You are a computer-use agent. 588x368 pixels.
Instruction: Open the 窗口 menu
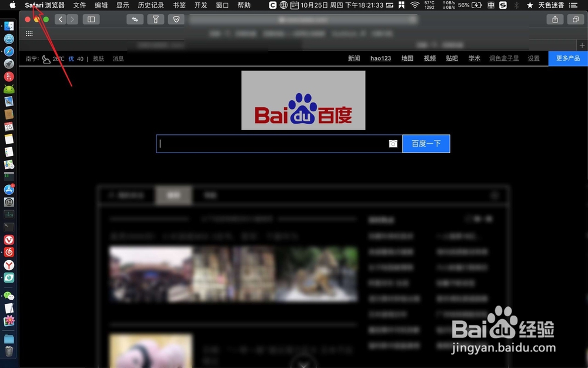(x=222, y=5)
